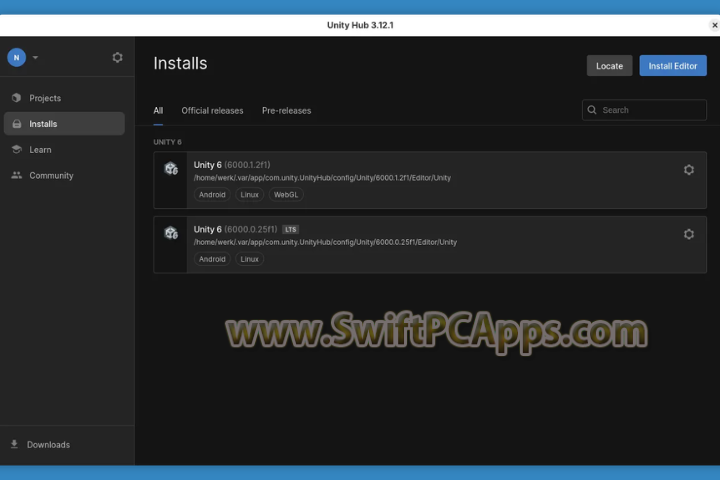Open settings gear for Unity 6000.1.2f1
The width and height of the screenshot is (720, 480).
pos(689,170)
